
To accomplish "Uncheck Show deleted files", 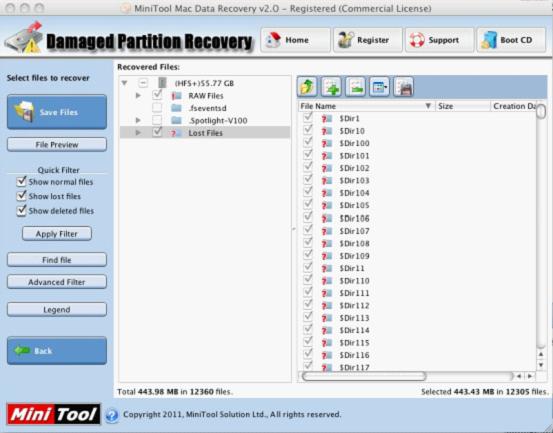I will pyautogui.click(x=21, y=211).
